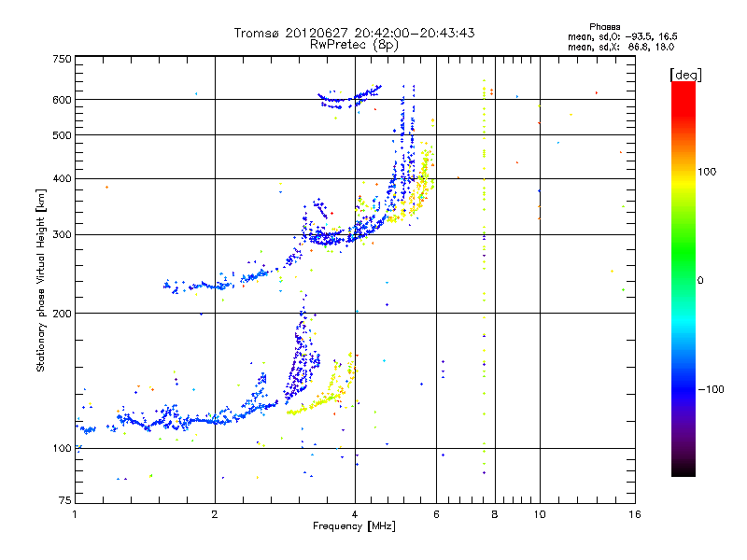Click the '1' frequency axis tick label

click(x=75, y=514)
